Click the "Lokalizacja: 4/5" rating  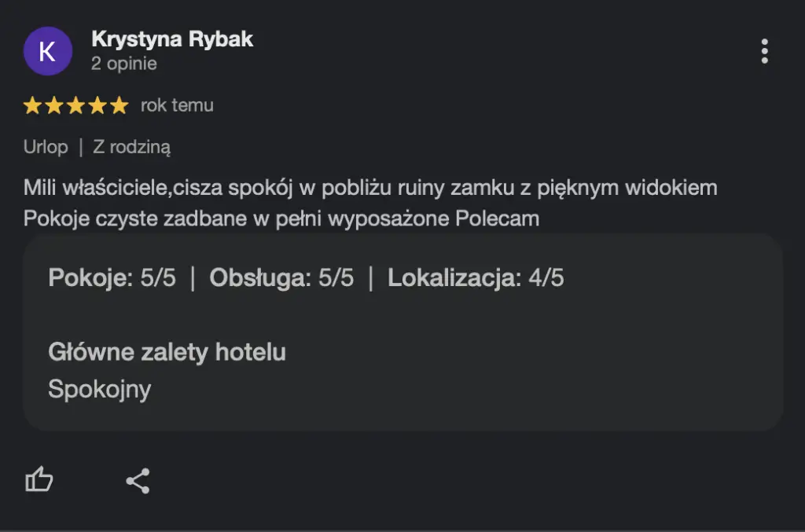[476, 278]
